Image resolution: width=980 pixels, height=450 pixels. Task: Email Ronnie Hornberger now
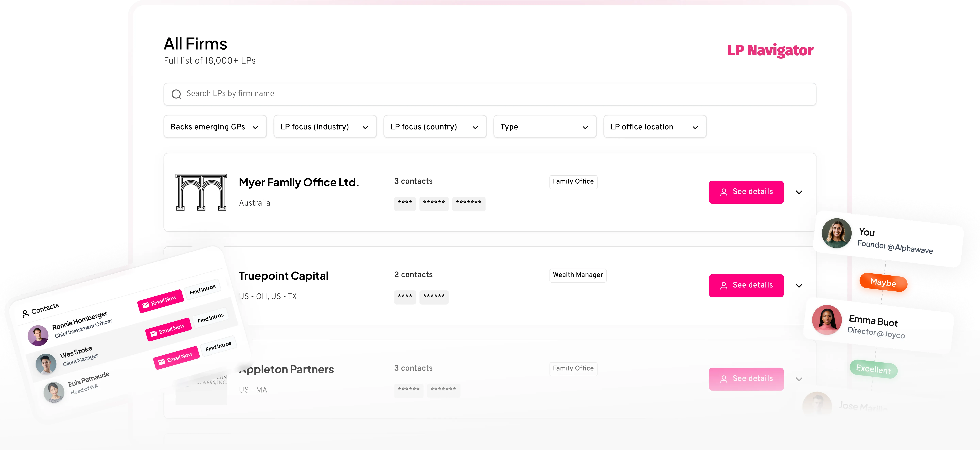point(161,301)
